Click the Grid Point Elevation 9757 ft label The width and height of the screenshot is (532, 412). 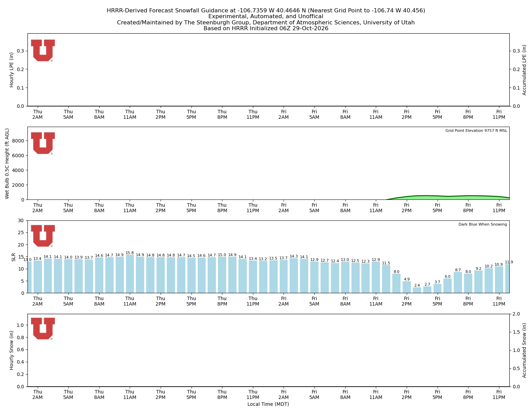(476, 130)
